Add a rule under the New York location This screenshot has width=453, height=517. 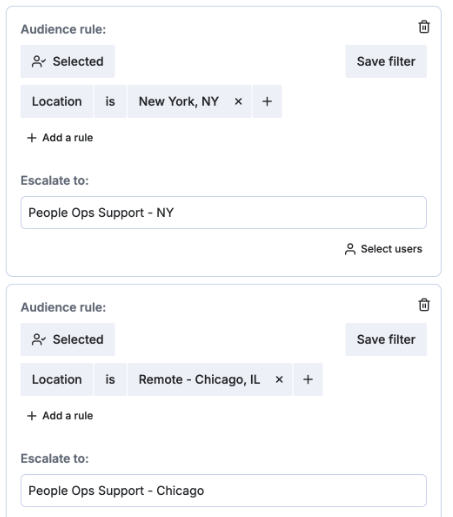click(60, 138)
